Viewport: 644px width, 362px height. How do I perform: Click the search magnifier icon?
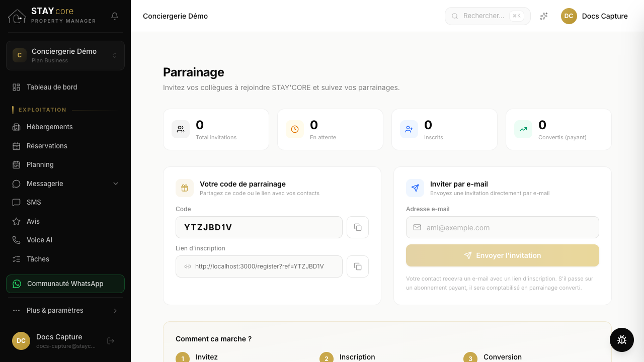455,16
